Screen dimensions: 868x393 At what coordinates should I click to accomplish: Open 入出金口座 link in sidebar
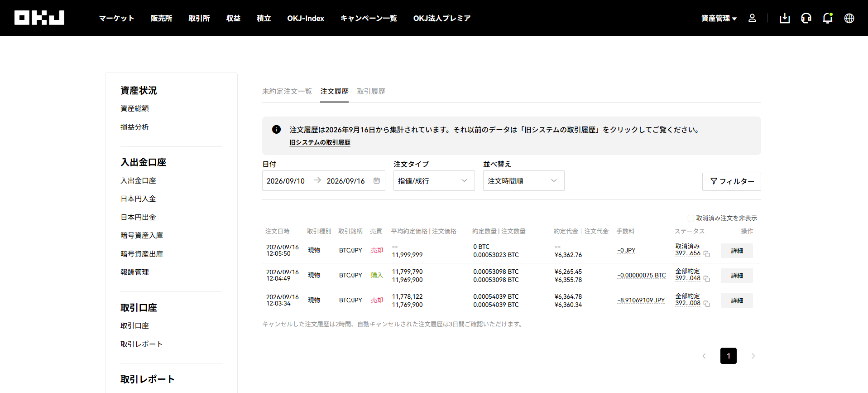click(x=138, y=180)
